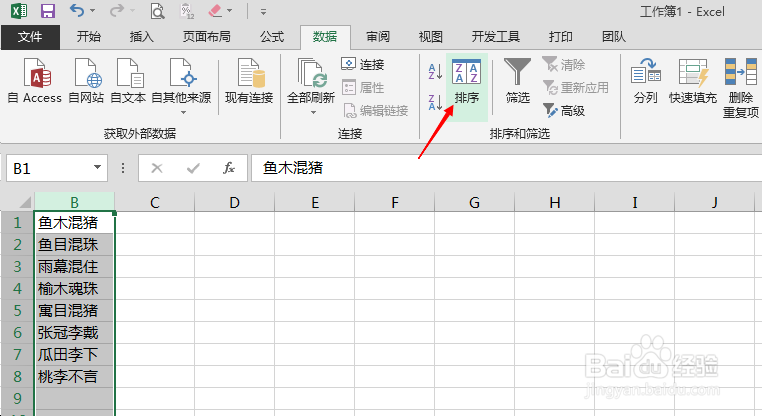Open 高级 advanced filter
The image size is (762, 416).
click(564, 111)
